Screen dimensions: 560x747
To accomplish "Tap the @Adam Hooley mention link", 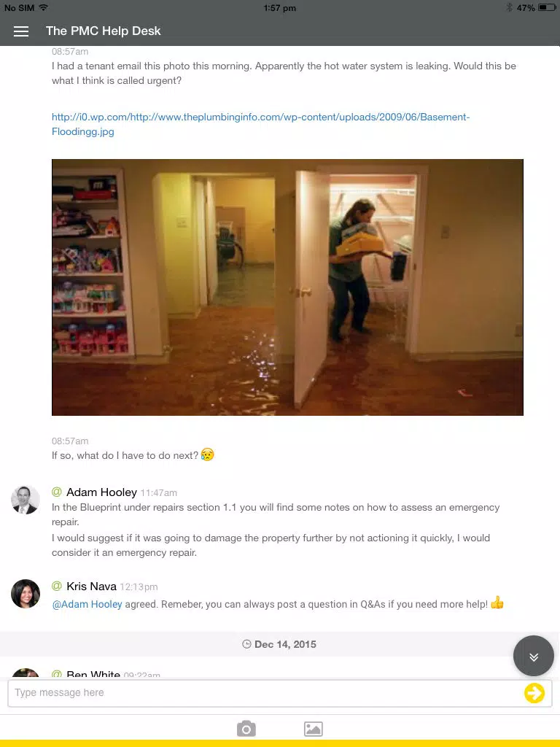I will (x=87, y=604).
